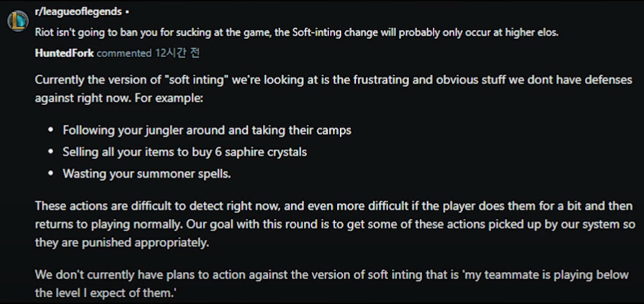
Task: Open the League of Legends subreddit avatar
Action: coord(18,21)
